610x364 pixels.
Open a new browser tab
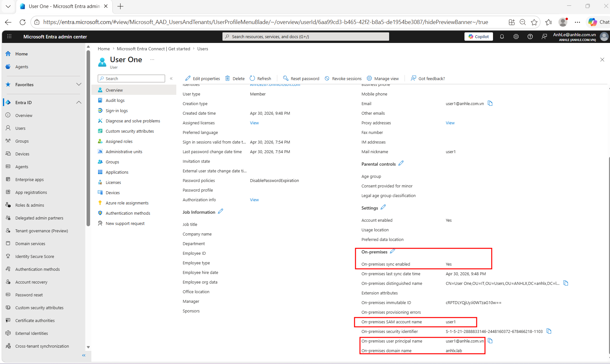pos(121,6)
